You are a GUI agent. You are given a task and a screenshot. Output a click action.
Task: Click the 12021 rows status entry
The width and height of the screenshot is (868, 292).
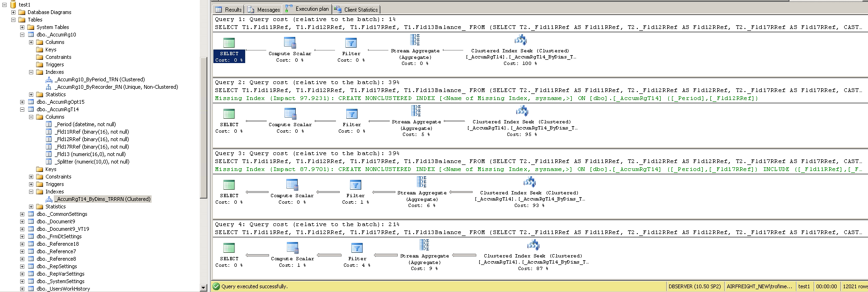pos(855,286)
